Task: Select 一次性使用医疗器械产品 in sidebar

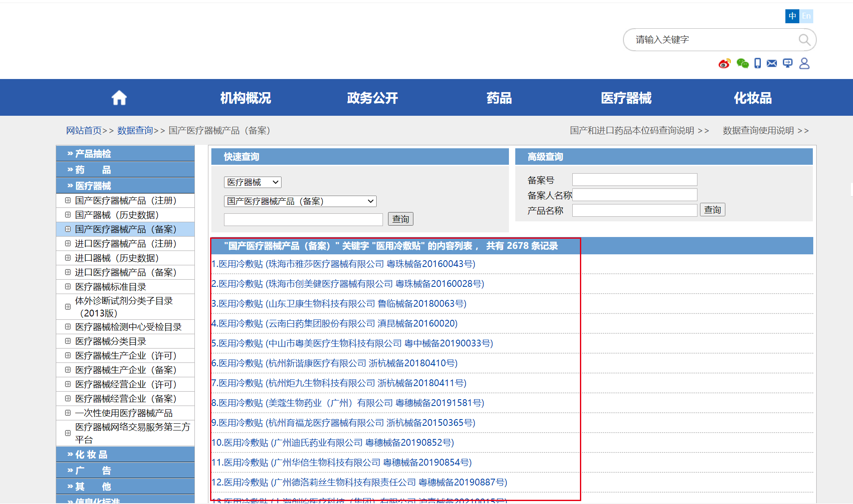Action: [x=124, y=413]
